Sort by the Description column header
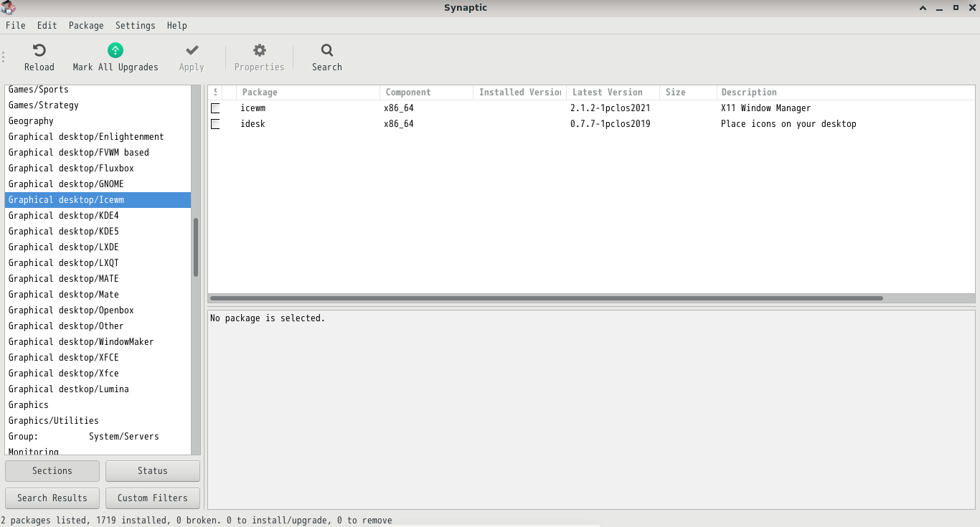Image resolution: width=980 pixels, height=527 pixels. (x=846, y=92)
